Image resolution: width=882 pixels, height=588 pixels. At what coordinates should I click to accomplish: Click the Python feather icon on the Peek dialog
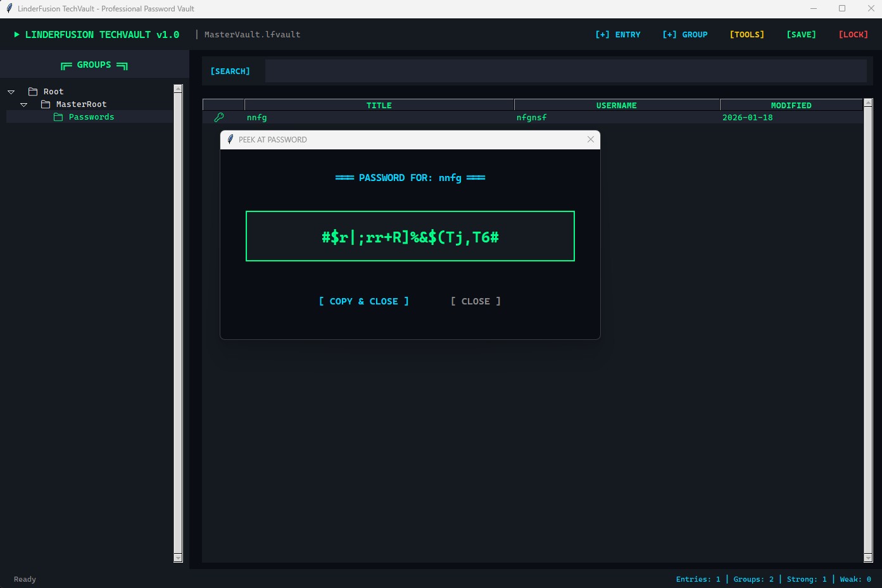[x=230, y=139]
